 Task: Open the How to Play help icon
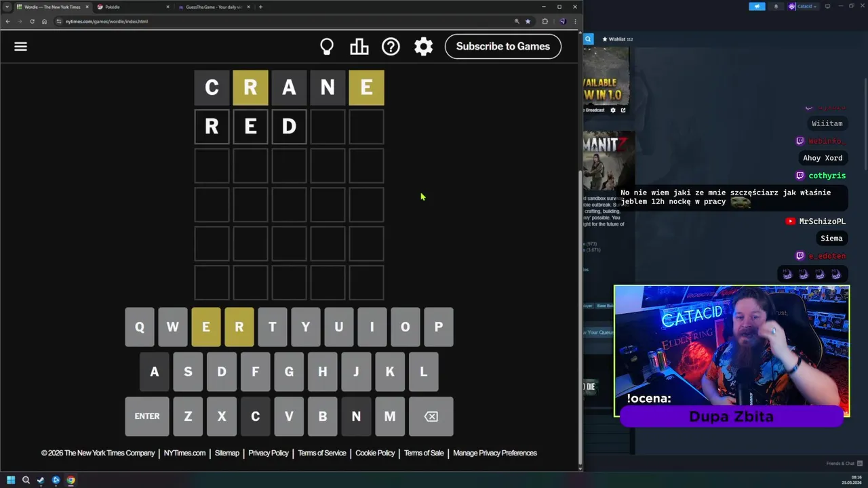point(391,46)
